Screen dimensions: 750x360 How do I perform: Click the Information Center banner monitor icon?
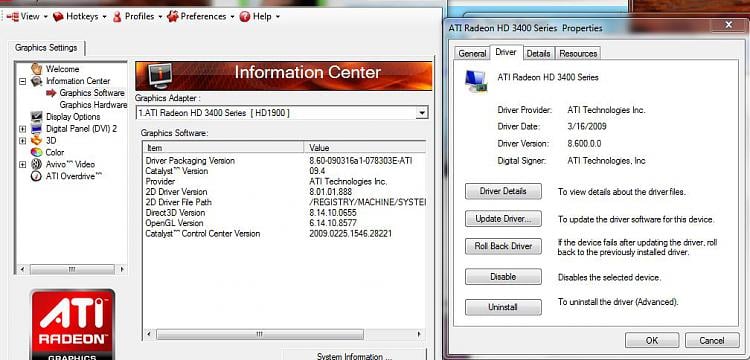159,76
